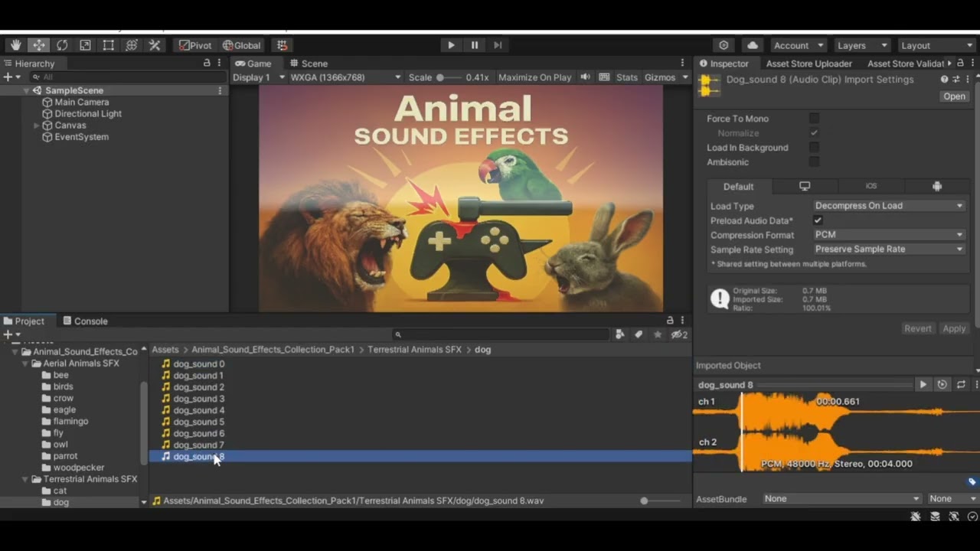Open Load Type dropdown

(889, 206)
